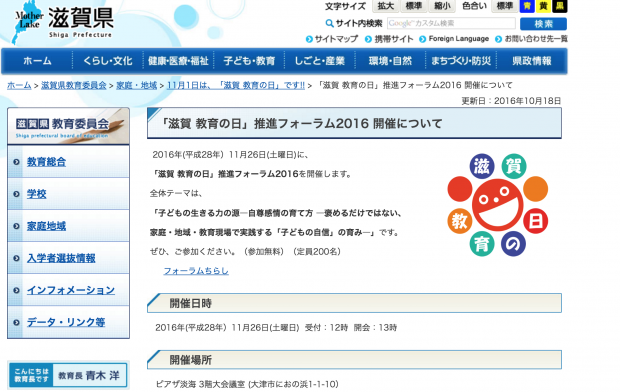Click the blue 検索 button
This screenshot has width=620, height=392.
[x=543, y=24]
